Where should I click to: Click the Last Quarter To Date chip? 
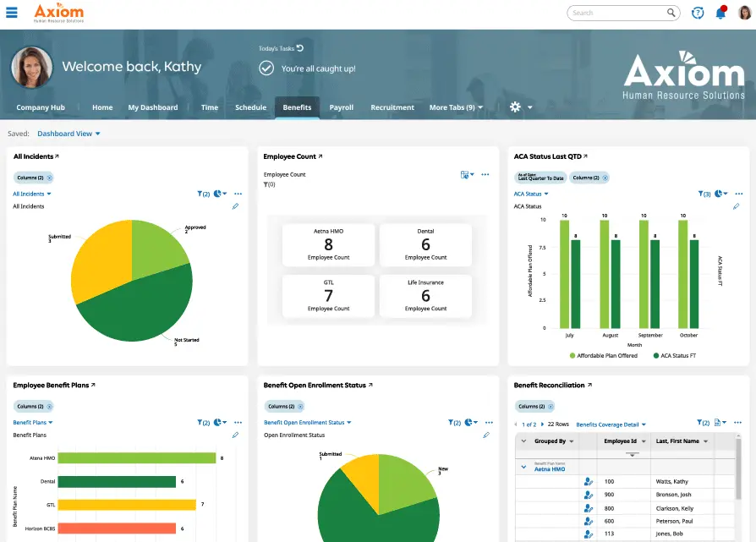coord(540,178)
